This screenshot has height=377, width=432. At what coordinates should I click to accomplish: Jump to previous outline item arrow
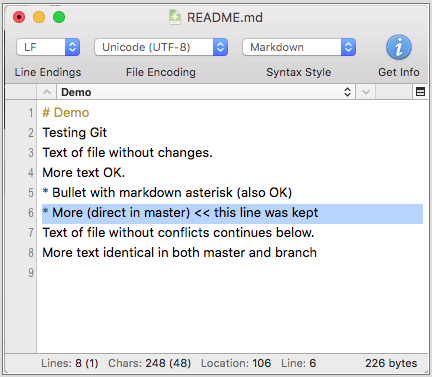click(x=47, y=92)
